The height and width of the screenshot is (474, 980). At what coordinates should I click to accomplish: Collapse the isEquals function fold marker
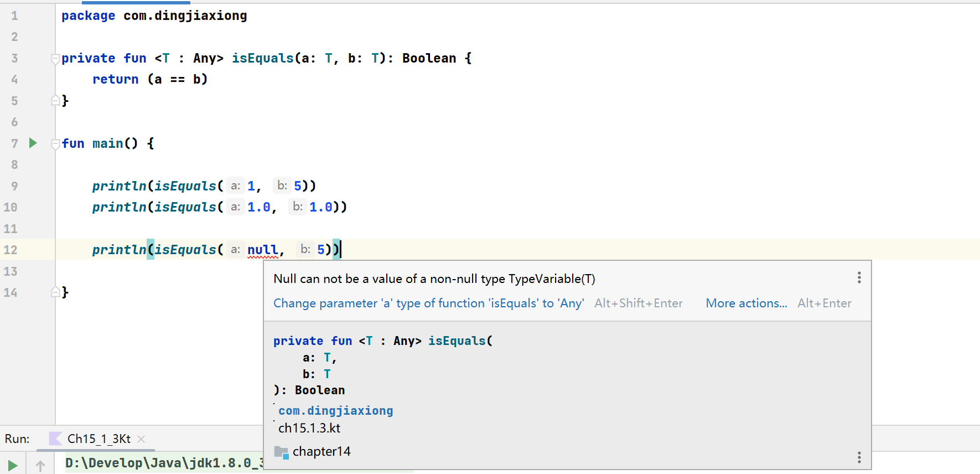pos(55,58)
